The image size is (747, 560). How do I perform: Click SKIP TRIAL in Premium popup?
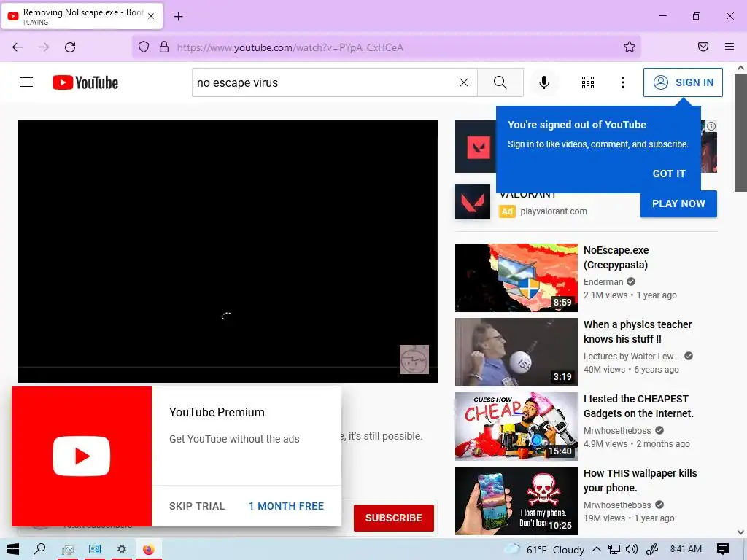pyautogui.click(x=197, y=506)
